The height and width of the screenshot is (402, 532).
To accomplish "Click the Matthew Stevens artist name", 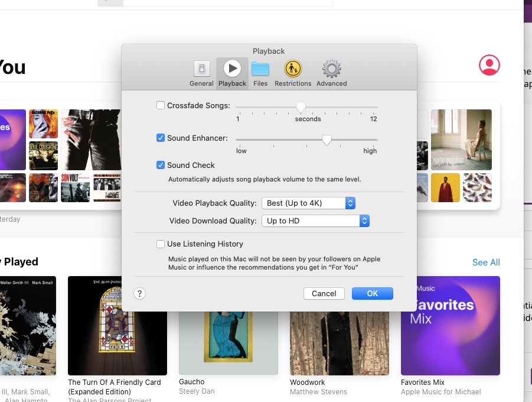I will tap(319, 392).
